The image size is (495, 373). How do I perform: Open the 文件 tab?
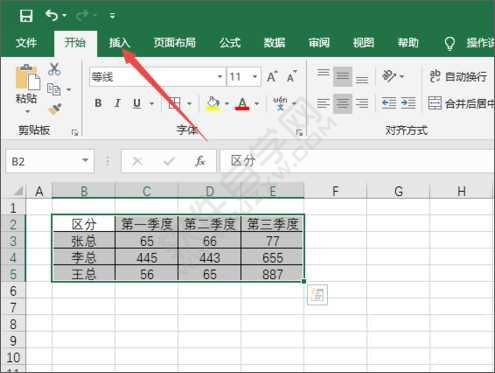[26, 43]
